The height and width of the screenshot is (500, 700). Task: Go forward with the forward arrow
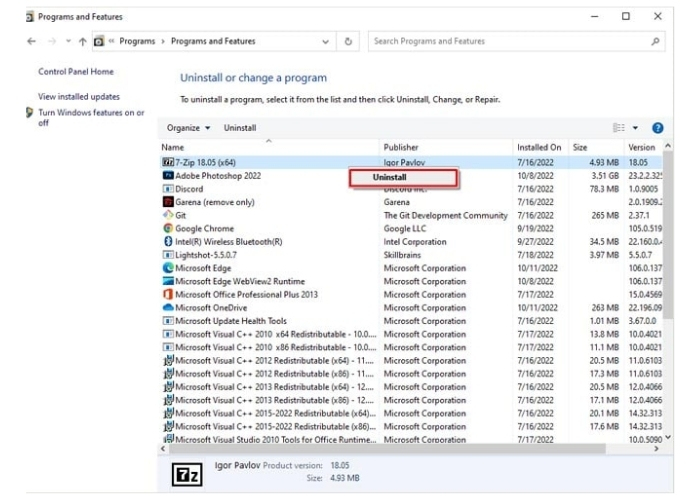tap(52, 42)
